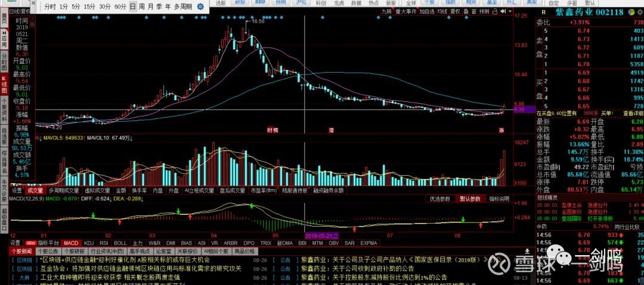Viewport: 644px width, 285px height.
Task: Open the 多周期 multi-period view
Action: click(x=183, y=7)
